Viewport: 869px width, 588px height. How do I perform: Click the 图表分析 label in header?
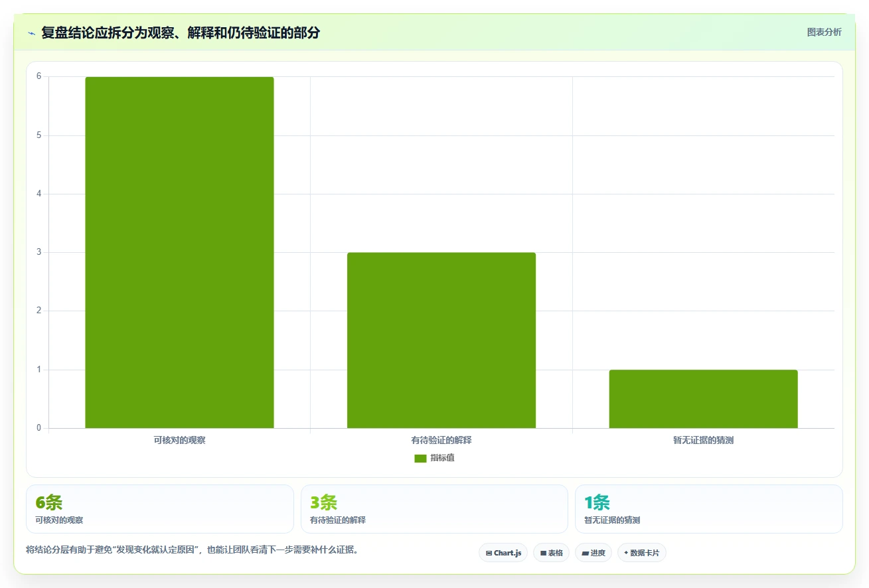coord(824,32)
